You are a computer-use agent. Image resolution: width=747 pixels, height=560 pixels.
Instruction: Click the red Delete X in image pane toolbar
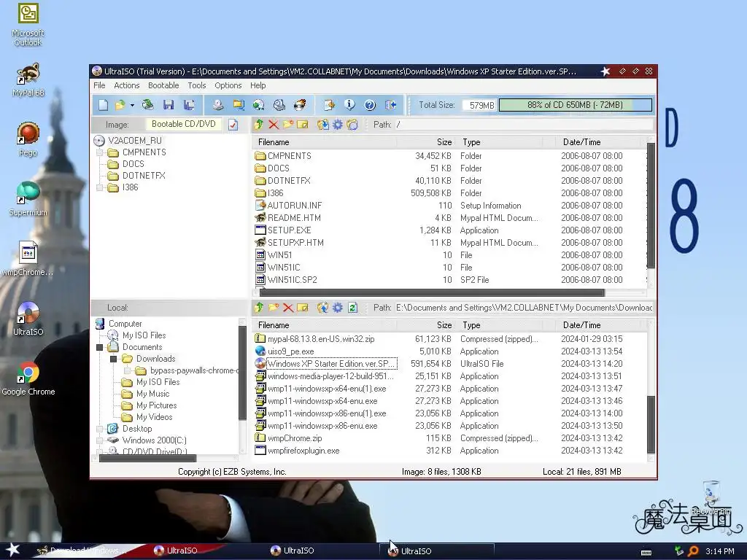coord(274,124)
